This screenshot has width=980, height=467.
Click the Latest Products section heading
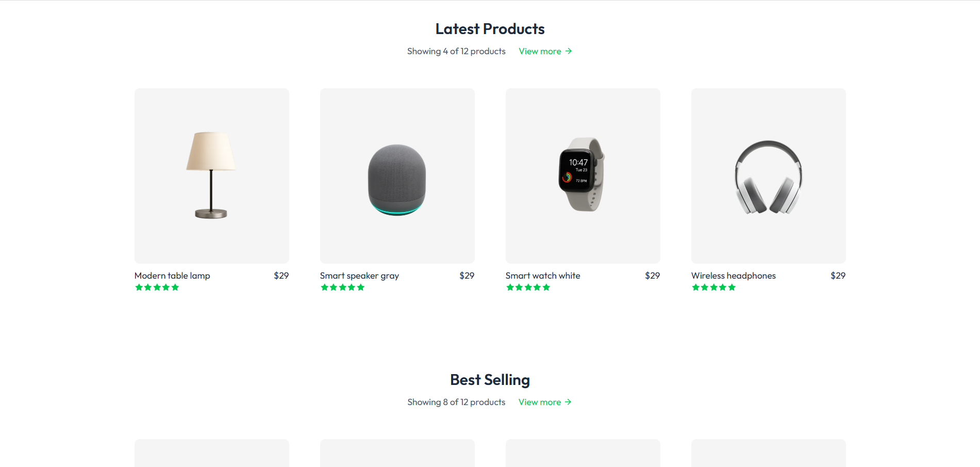[490, 29]
